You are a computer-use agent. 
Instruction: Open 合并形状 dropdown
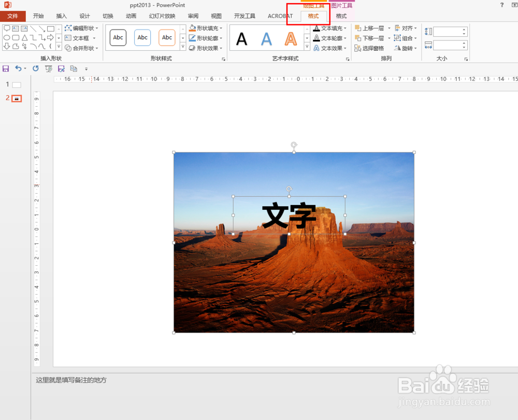pyautogui.click(x=82, y=48)
